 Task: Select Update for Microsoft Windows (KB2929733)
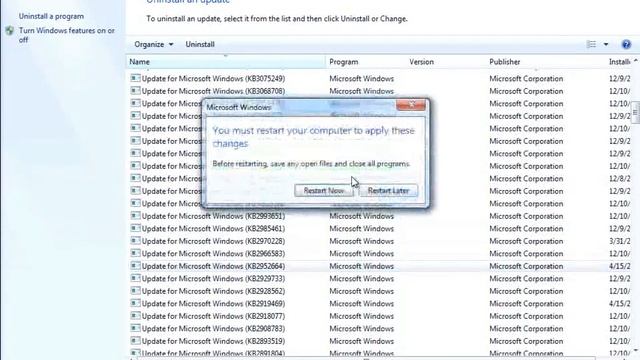213,279
